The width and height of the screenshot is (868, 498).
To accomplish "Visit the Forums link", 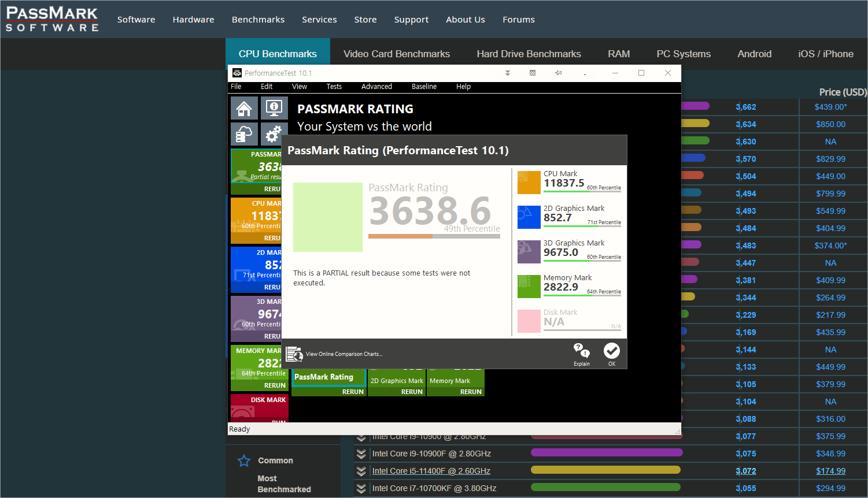I will (x=519, y=20).
